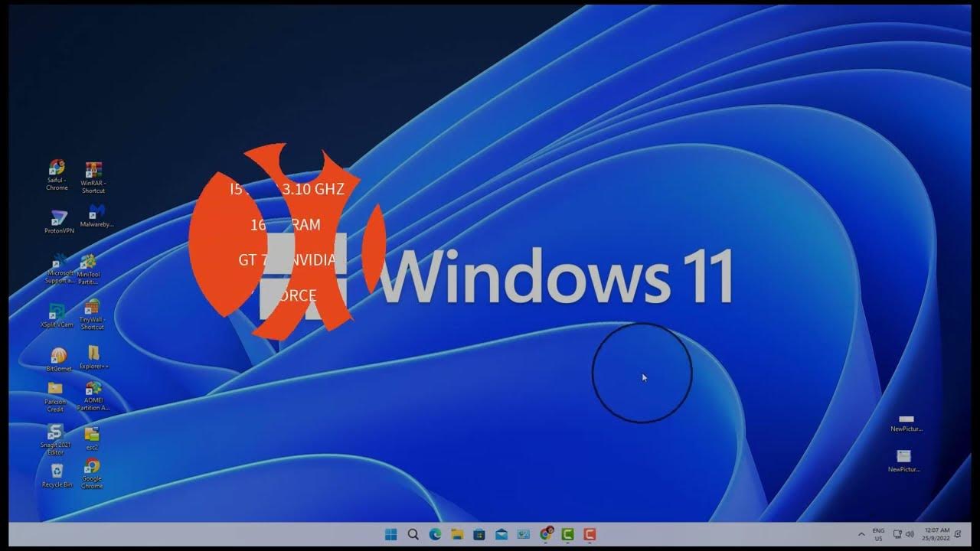This screenshot has height=551, width=980.
Task: Open the Parkson Credit folder
Action: click(x=55, y=396)
